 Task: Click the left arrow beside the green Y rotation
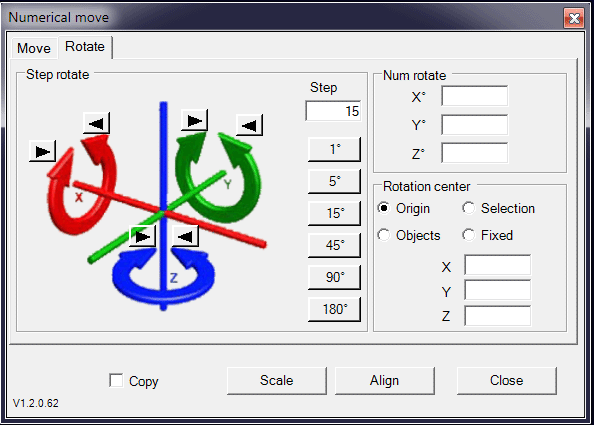[249, 125]
